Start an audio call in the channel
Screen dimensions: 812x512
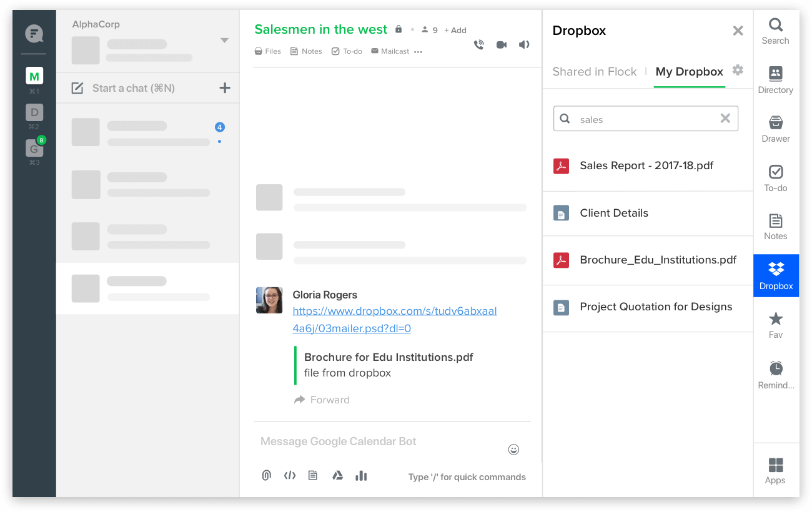click(479, 45)
